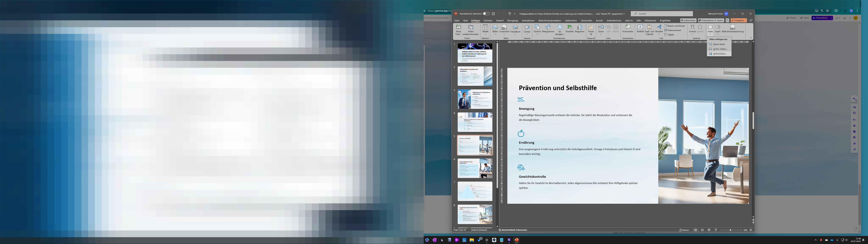Choose Archiv-Videos... from the video menu
Image resolution: width=868 pixels, height=244 pixels.
click(x=719, y=49)
